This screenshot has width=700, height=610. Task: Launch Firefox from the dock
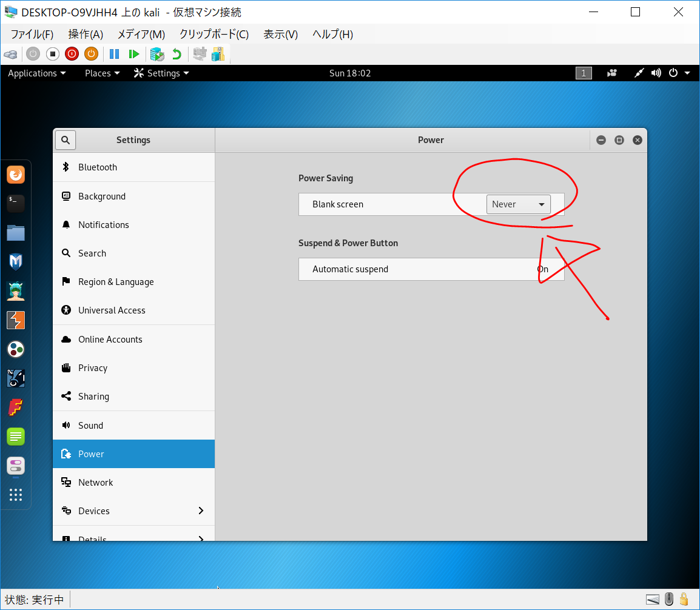[16, 175]
